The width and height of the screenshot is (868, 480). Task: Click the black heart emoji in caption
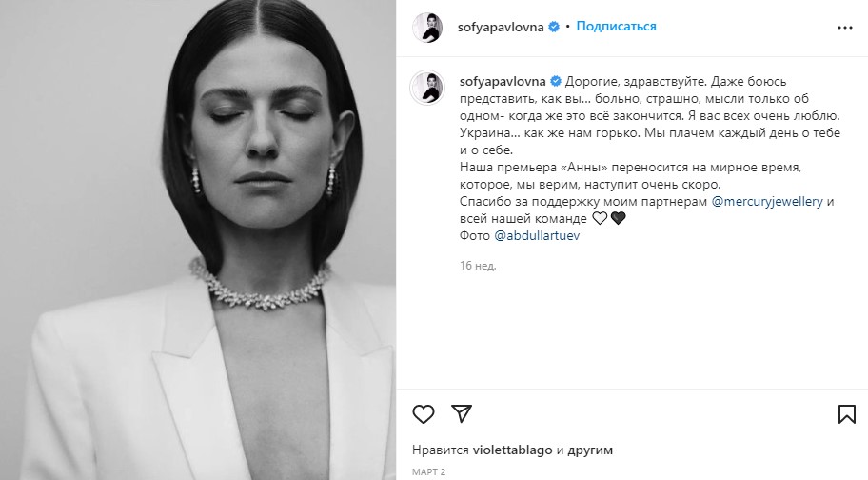[618, 219]
